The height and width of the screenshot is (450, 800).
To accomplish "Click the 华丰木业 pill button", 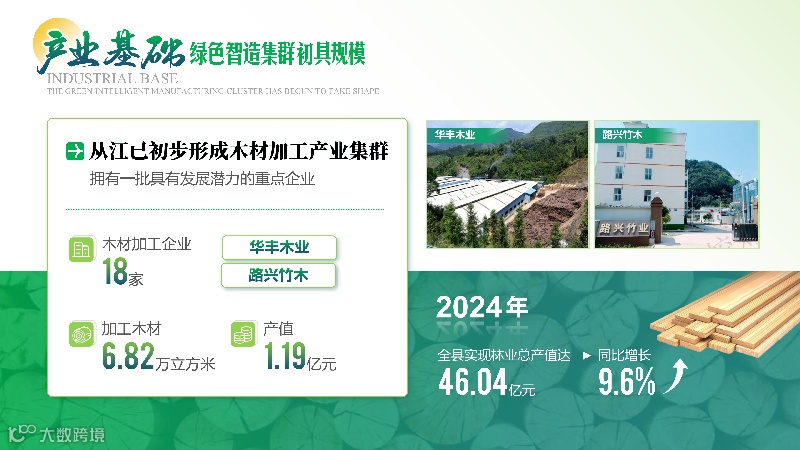I will (279, 247).
